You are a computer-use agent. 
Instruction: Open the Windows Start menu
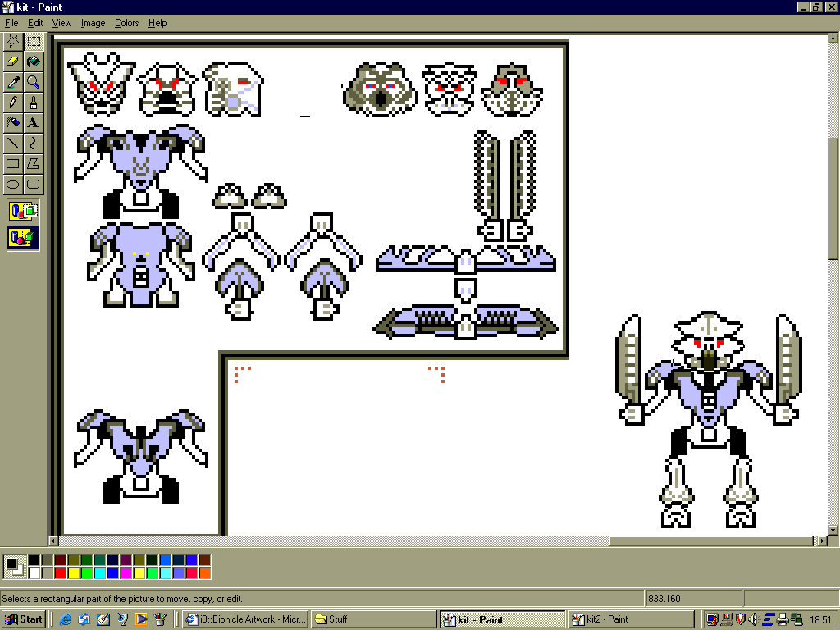pyautogui.click(x=24, y=619)
